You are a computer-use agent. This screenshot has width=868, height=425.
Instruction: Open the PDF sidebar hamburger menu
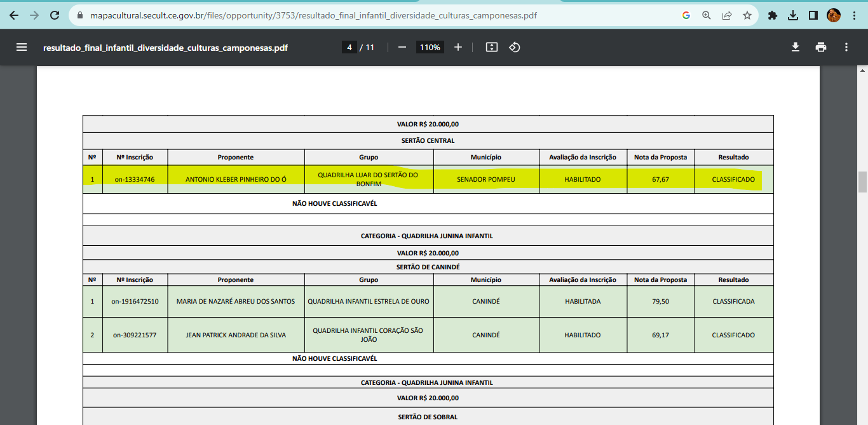pyautogui.click(x=22, y=47)
